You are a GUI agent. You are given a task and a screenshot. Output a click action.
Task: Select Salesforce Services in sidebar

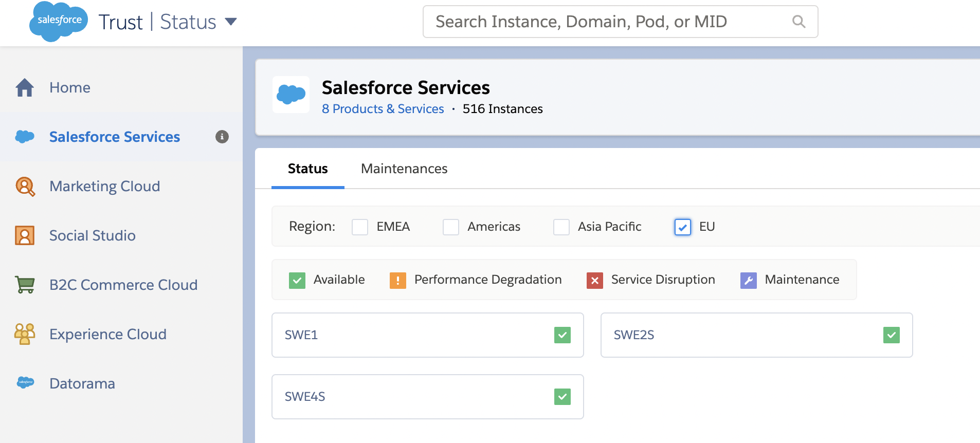115,137
